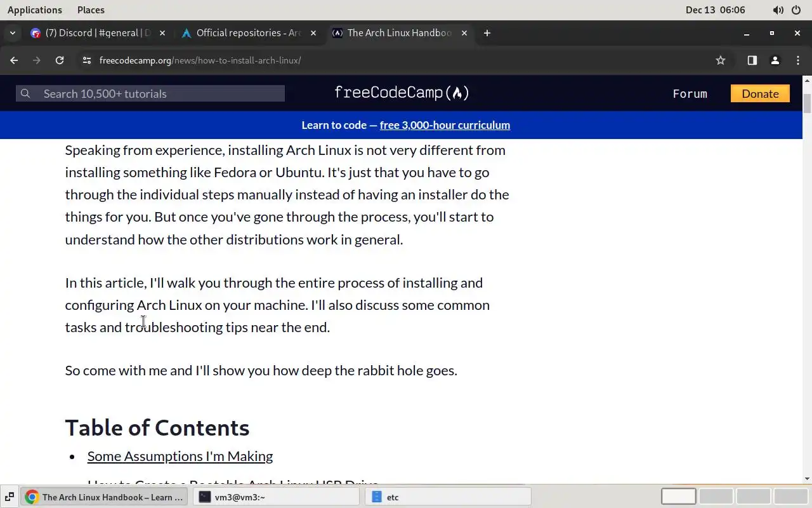812x508 pixels.
Task: Open free 3,000-hour curriculum link
Action: pos(445,125)
